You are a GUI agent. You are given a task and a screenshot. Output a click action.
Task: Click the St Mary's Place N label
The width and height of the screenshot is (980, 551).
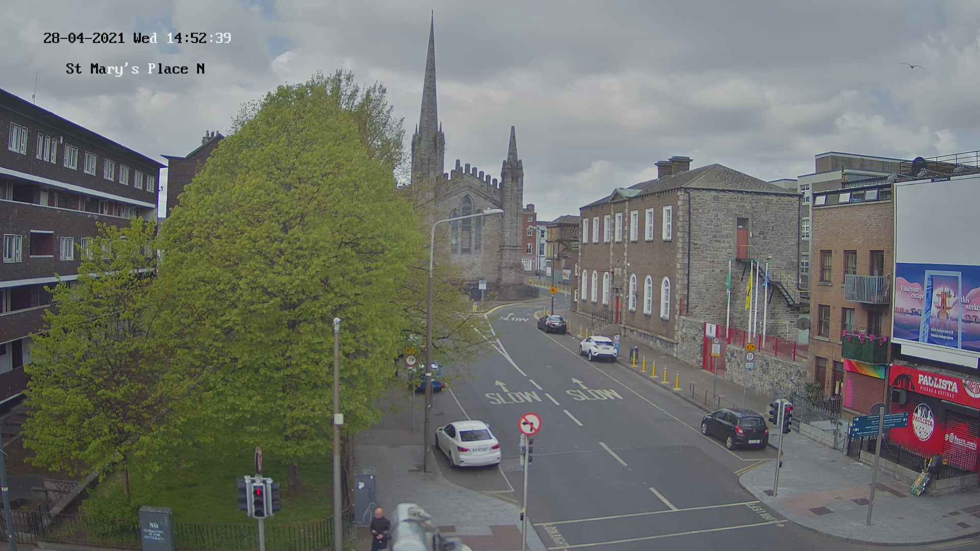135,69
